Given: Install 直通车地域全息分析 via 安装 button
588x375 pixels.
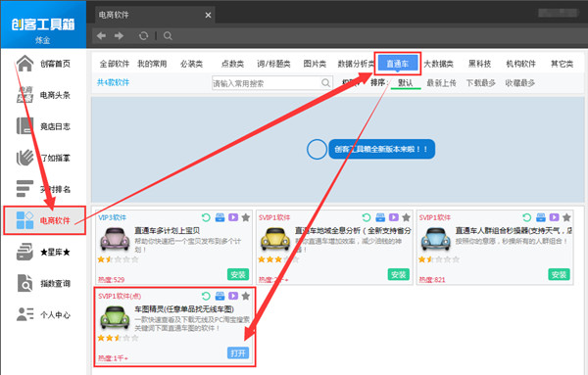Looking at the screenshot, I should pyautogui.click(x=399, y=274).
